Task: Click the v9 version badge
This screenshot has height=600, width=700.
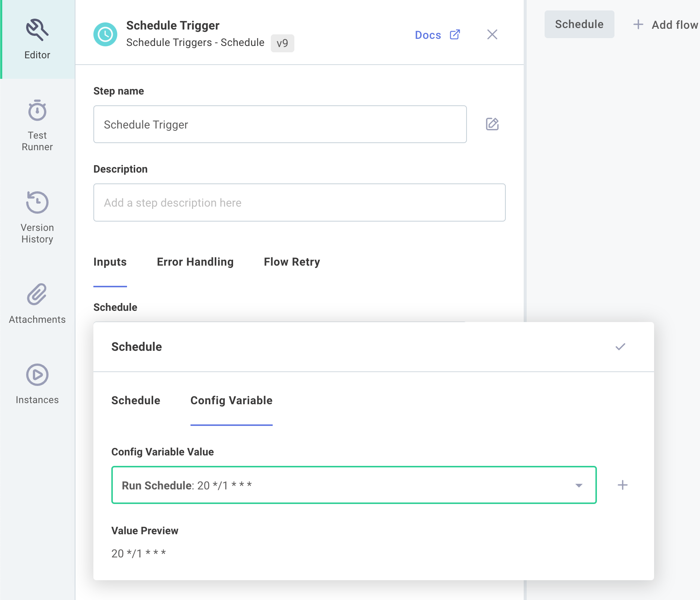Action: point(282,43)
